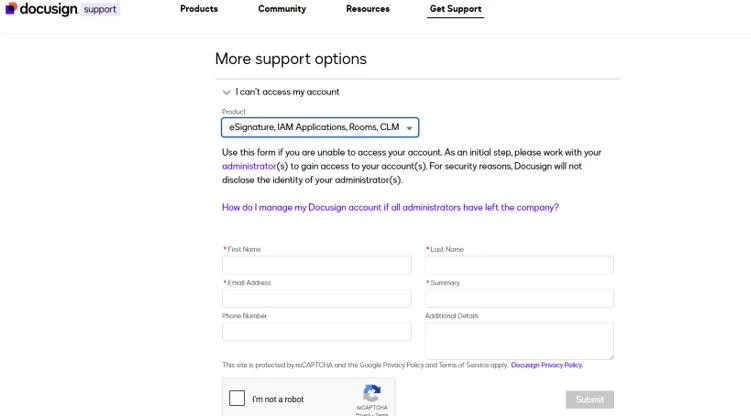Focus the Email Address field
This screenshot has width=751, height=420.
point(317,298)
